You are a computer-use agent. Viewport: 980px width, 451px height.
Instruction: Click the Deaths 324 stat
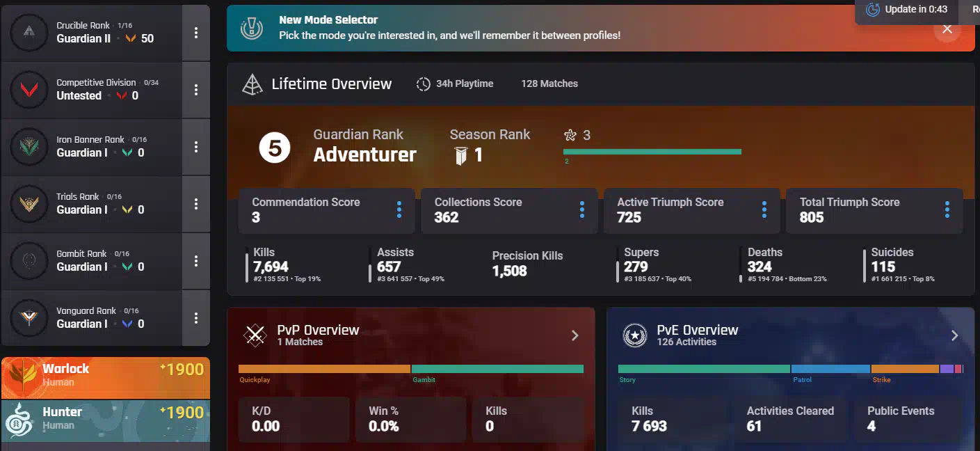783,265
